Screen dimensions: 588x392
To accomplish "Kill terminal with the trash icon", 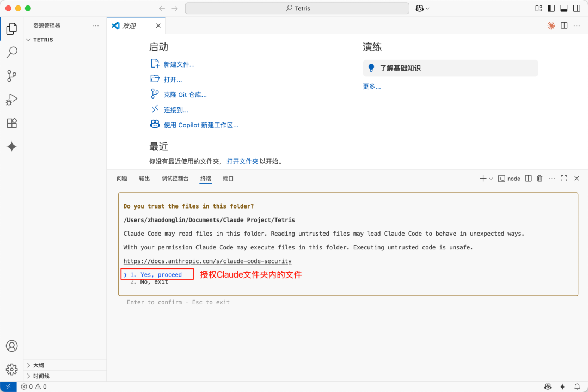I will 540,179.
